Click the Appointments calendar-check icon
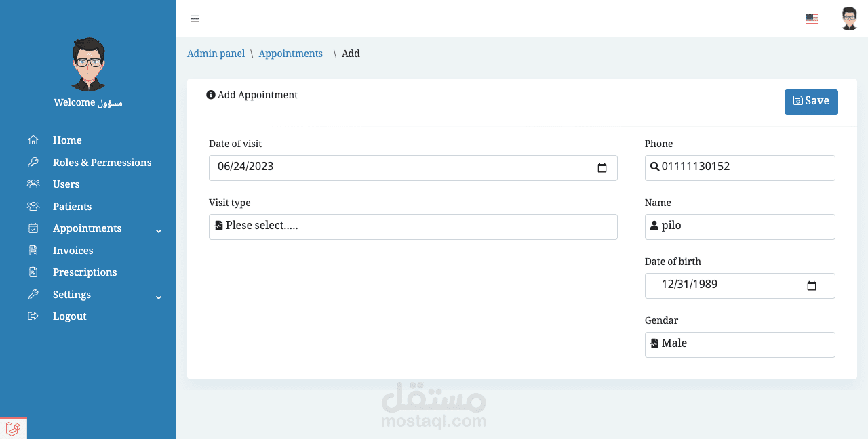 (x=33, y=228)
